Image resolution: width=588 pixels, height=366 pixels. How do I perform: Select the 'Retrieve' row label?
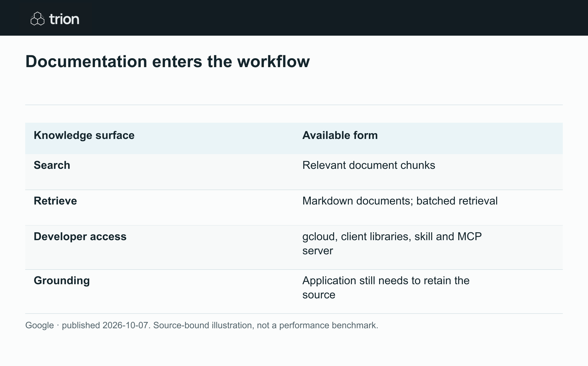(55, 201)
